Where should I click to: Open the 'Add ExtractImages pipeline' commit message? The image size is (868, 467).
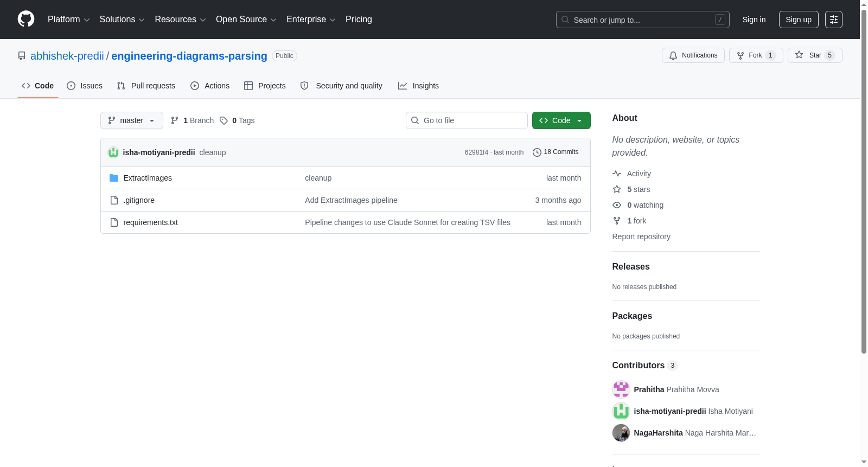click(x=351, y=200)
